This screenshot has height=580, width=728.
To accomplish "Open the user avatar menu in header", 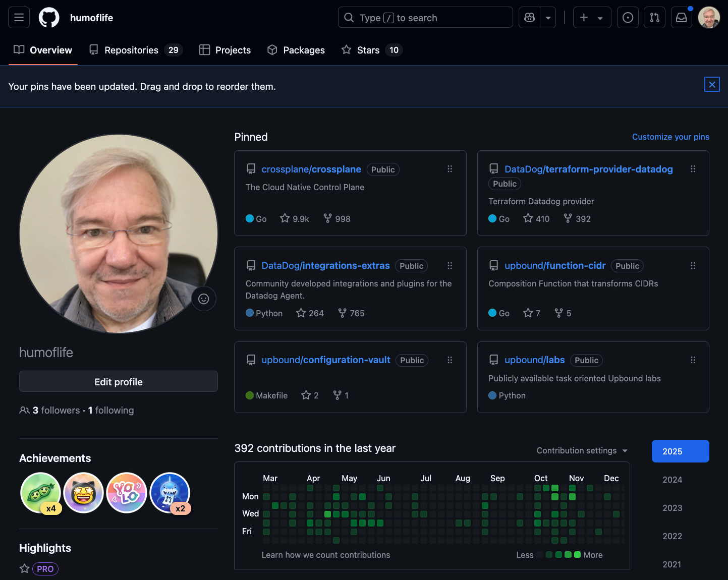I will coord(709,18).
